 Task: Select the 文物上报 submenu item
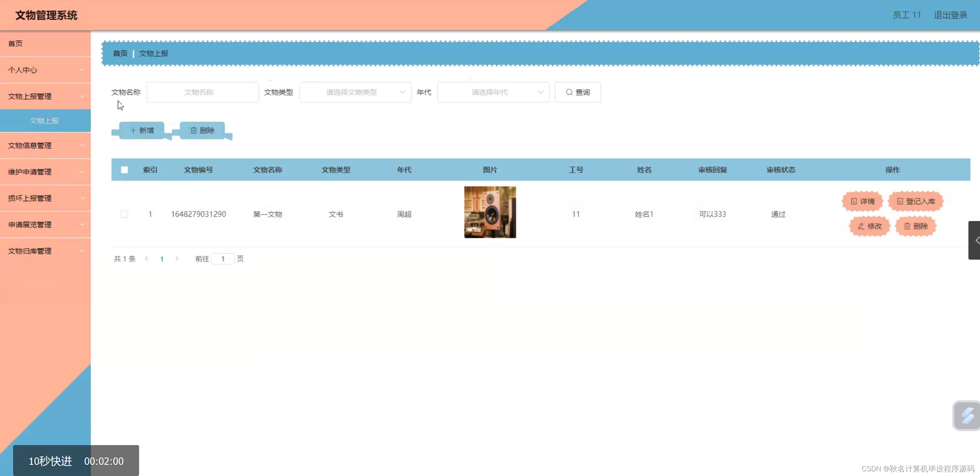point(45,121)
